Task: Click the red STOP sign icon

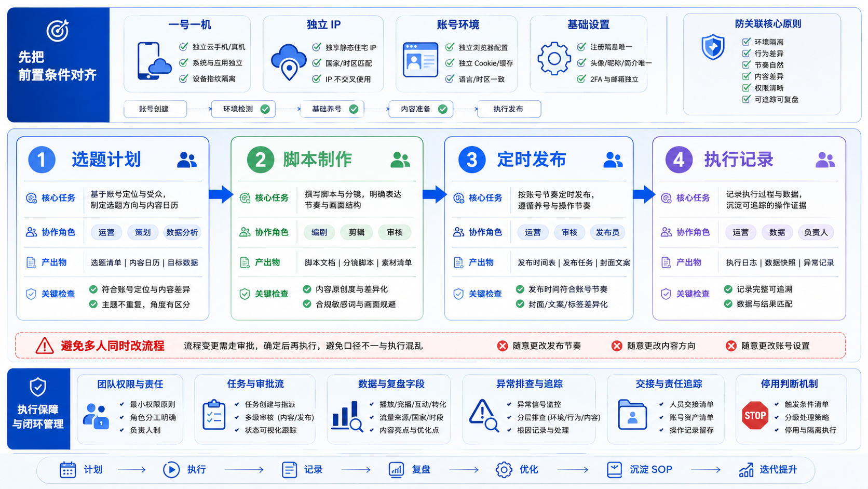Action: (x=755, y=415)
